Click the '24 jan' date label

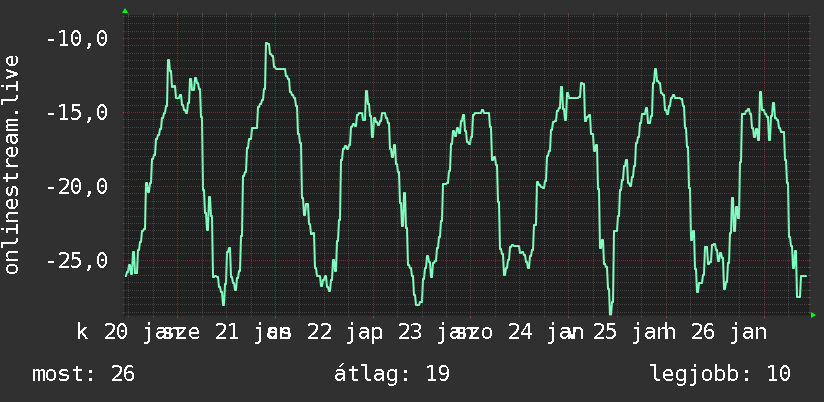(545, 333)
